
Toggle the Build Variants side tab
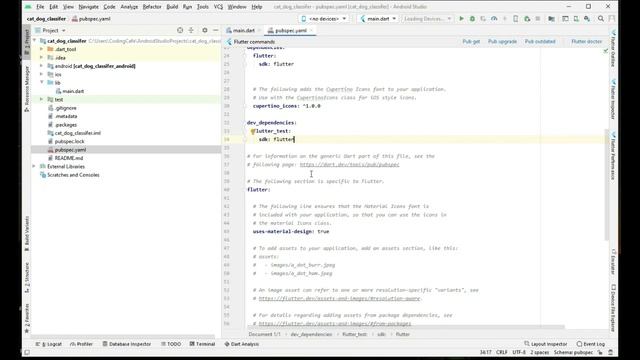(27, 233)
